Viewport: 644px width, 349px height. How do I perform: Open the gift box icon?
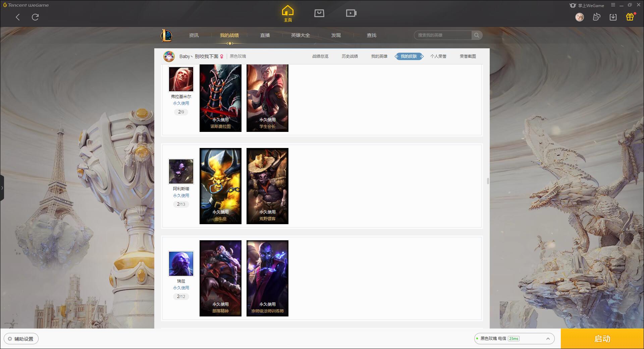pos(630,17)
